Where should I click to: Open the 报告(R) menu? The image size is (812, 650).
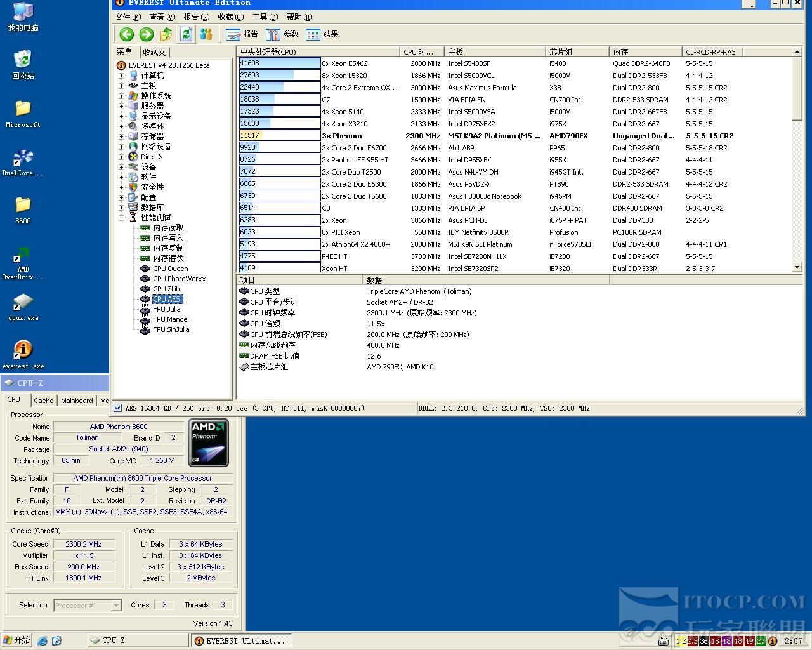pos(196,17)
